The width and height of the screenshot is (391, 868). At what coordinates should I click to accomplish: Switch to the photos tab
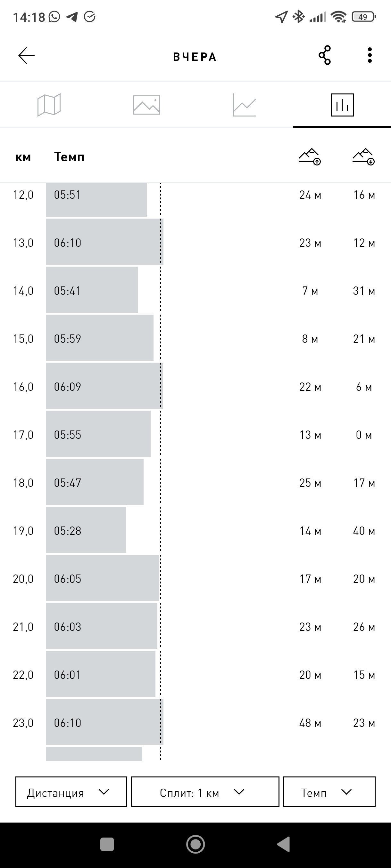[x=147, y=105]
